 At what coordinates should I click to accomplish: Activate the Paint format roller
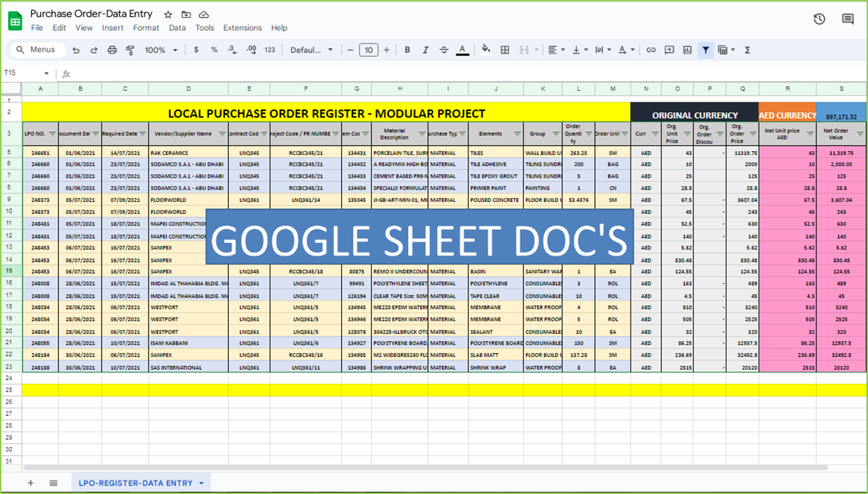[x=130, y=50]
